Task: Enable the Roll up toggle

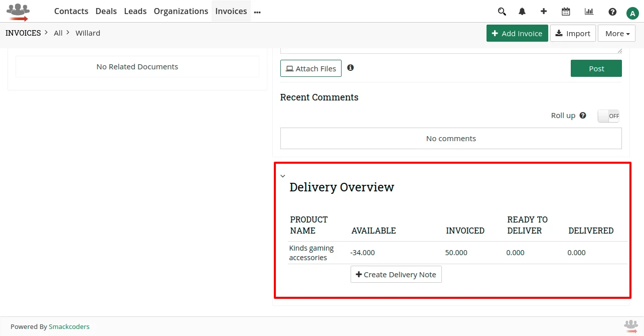Action: click(x=608, y=116)
